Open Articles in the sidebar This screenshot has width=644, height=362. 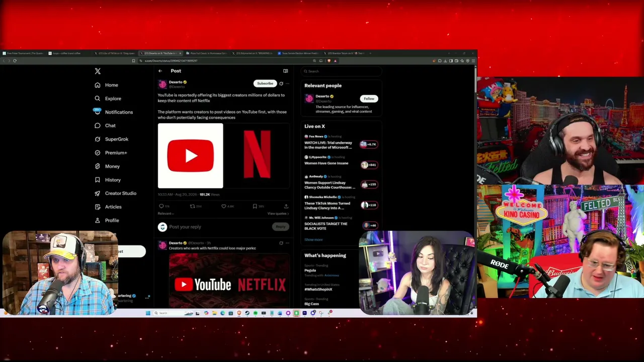[x=108, y=207]
